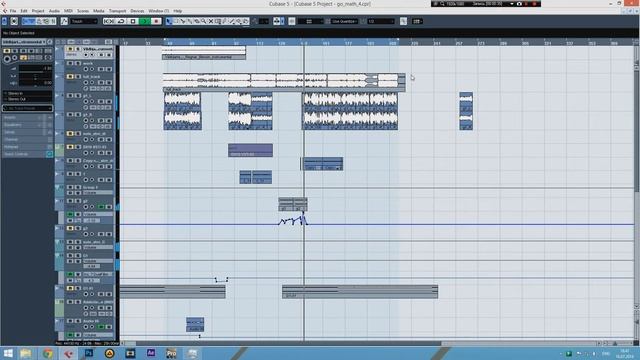Mute the work track
The image size is (640, 360).
70,64
